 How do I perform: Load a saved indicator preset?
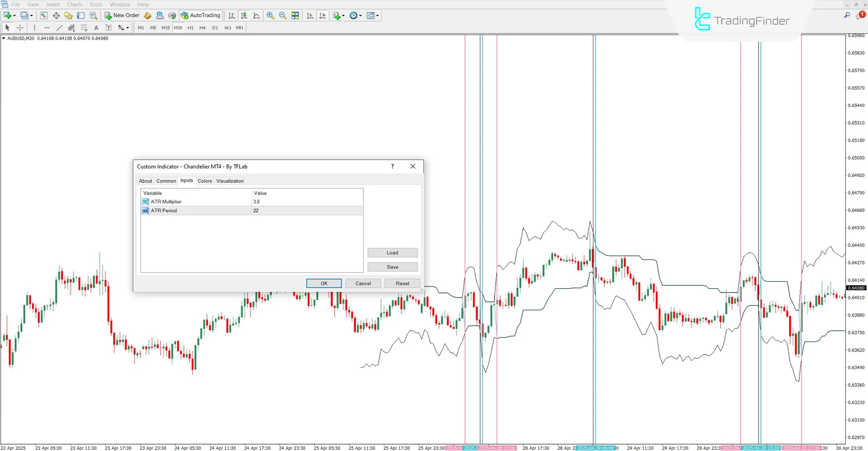click(392, 252)
